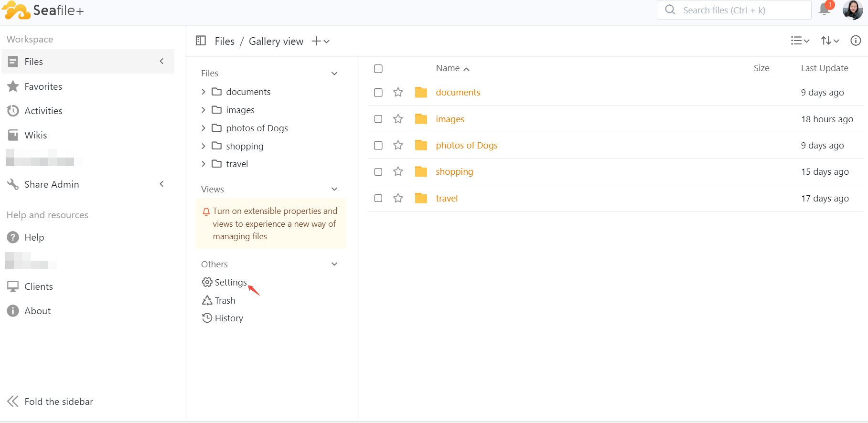Open the library info details icon

click(856, 41)
